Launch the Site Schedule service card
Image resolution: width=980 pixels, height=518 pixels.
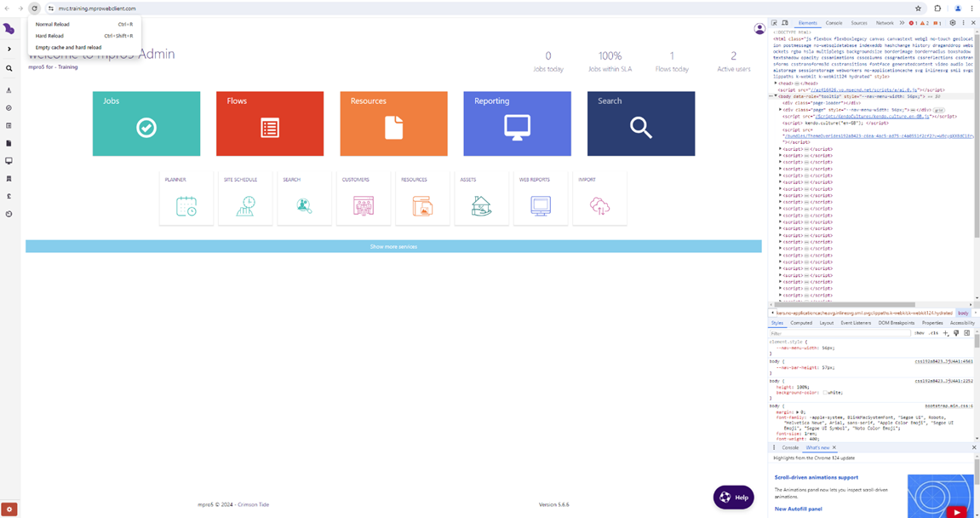pyautogui.click(x=245, y=198)
